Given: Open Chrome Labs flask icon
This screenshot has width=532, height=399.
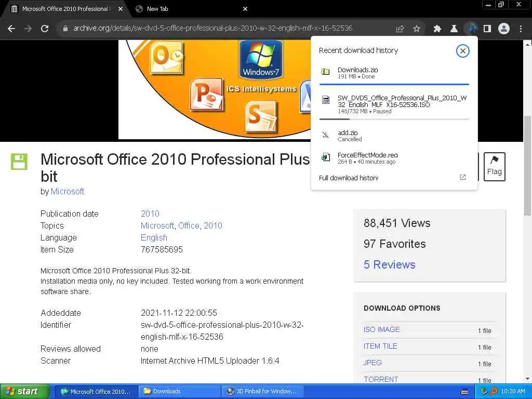Looking at the screenshot, I should coord(454,29).
